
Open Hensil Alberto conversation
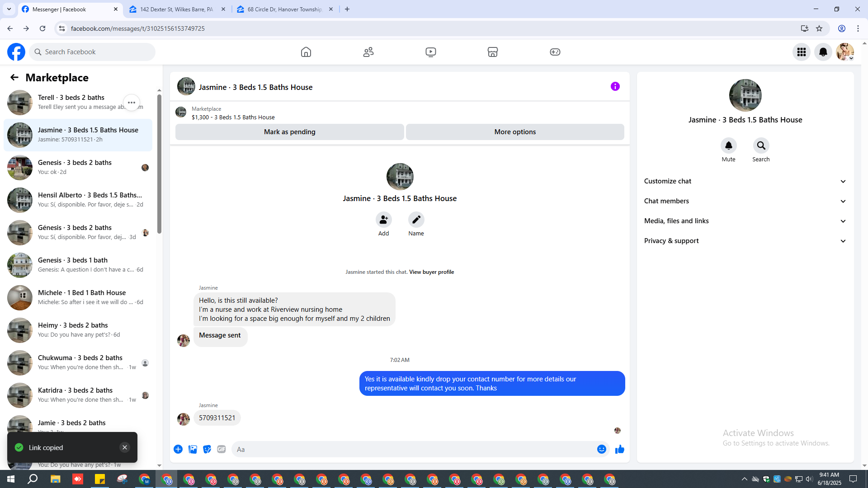click(78, 200)
